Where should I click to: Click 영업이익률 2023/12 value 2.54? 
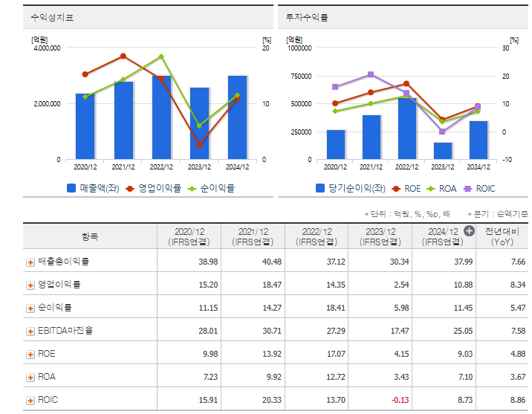coord(401,285)
